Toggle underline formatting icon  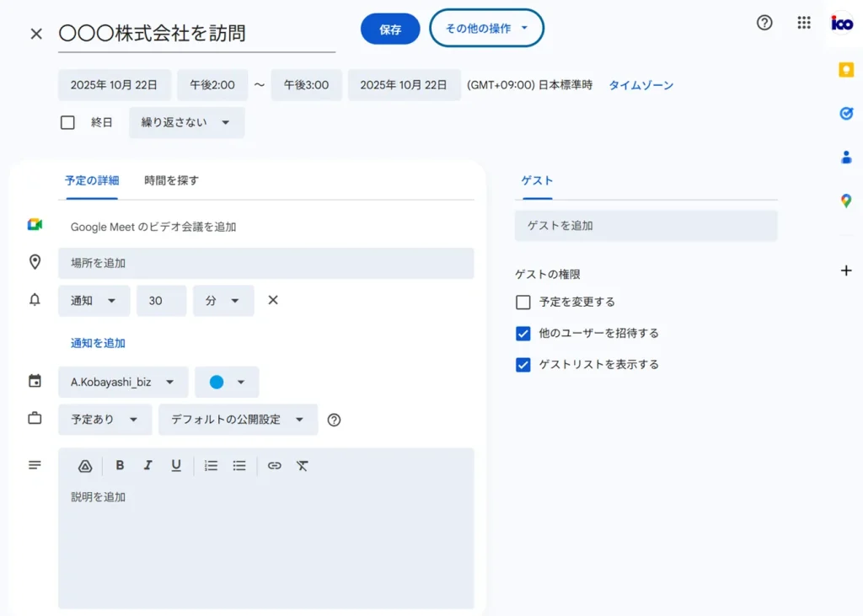click(176, 465)
